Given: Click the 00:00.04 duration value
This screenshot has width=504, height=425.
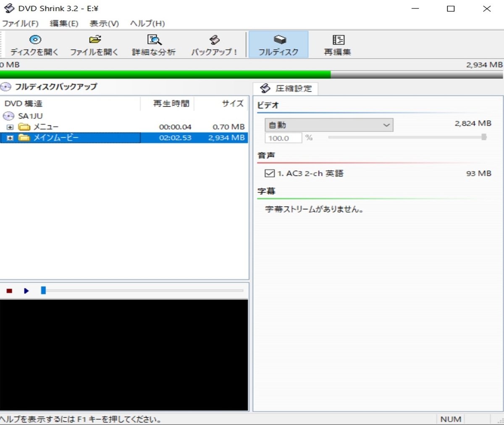Looking at the screenshot, I should pyautogui.click(x=175, y=127).
